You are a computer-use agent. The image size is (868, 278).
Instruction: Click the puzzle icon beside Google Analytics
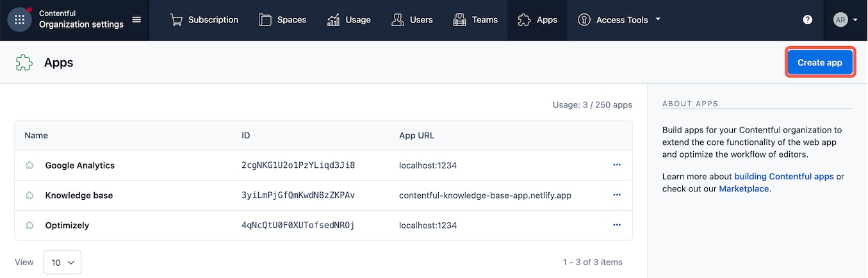(29, 165)
